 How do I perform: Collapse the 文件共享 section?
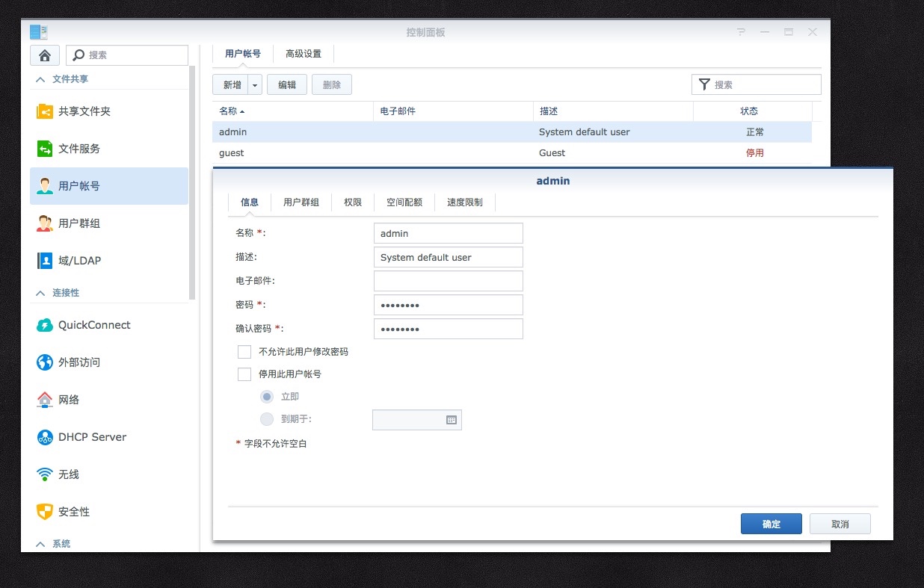(40, 79)
